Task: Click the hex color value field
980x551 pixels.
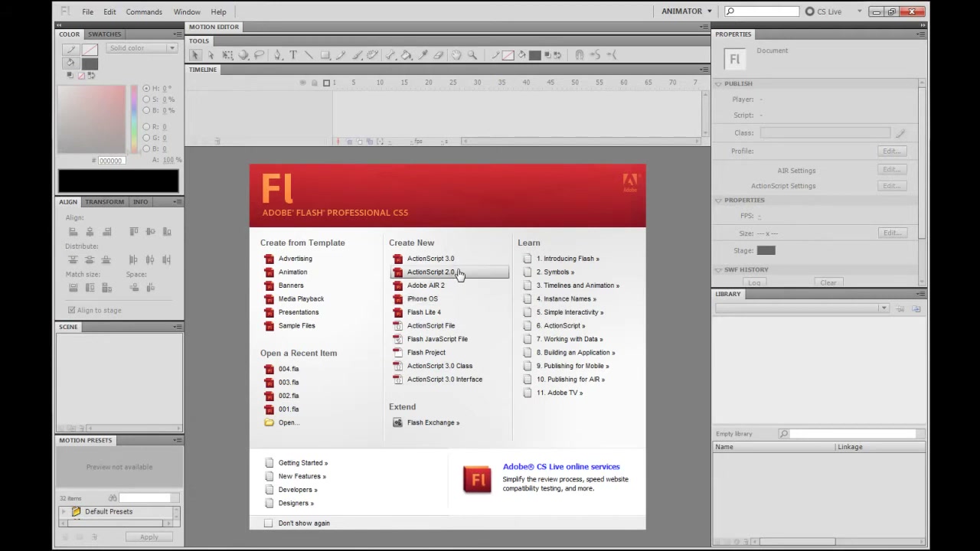Action: 110,161
